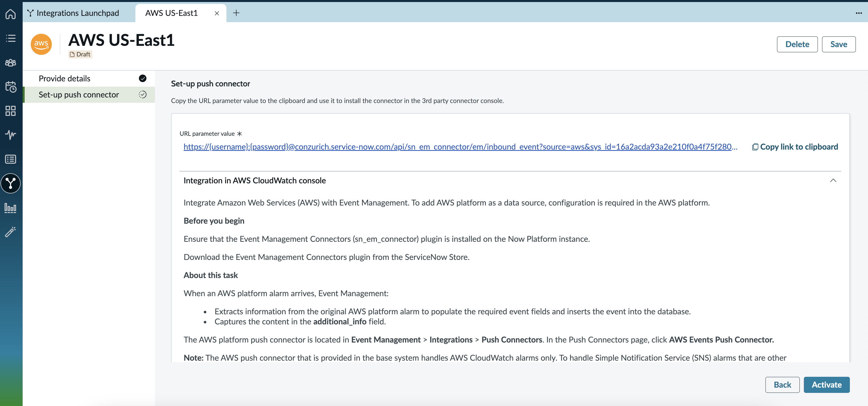Viewport: 868px width, 406px height.
Task: Open the URL parameter value link
Action: [461, 147]
